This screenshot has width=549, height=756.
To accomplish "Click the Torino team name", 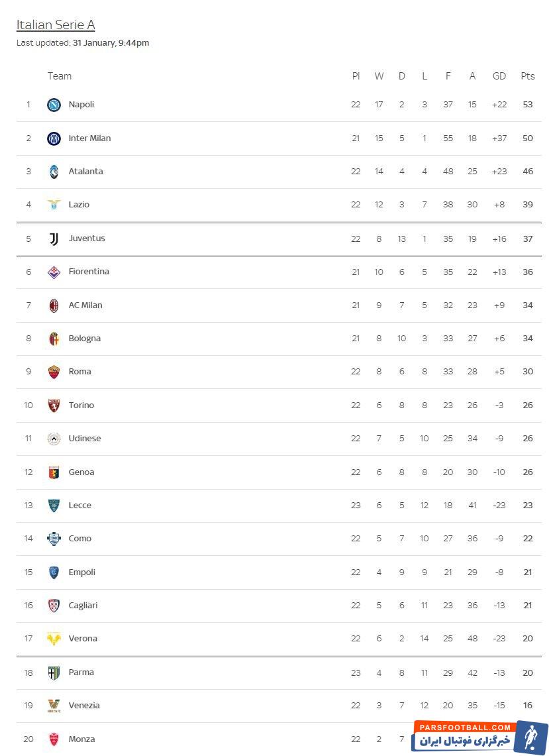I will tap(81, 405).
